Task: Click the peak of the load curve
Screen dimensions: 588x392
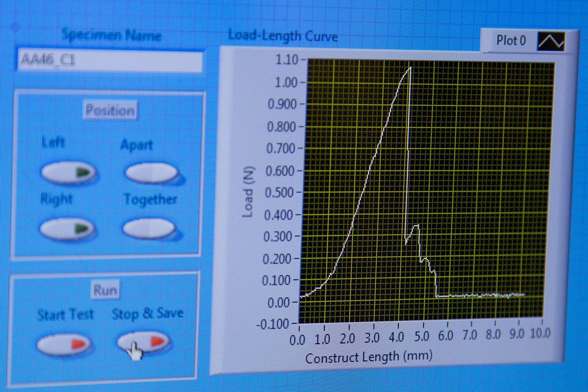Action: coord(410,67)
